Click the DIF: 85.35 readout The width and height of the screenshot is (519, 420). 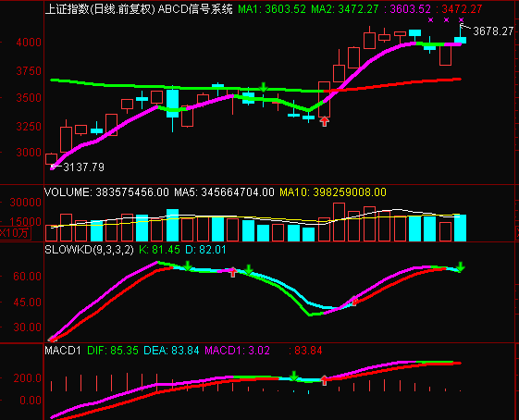point(113,351)
